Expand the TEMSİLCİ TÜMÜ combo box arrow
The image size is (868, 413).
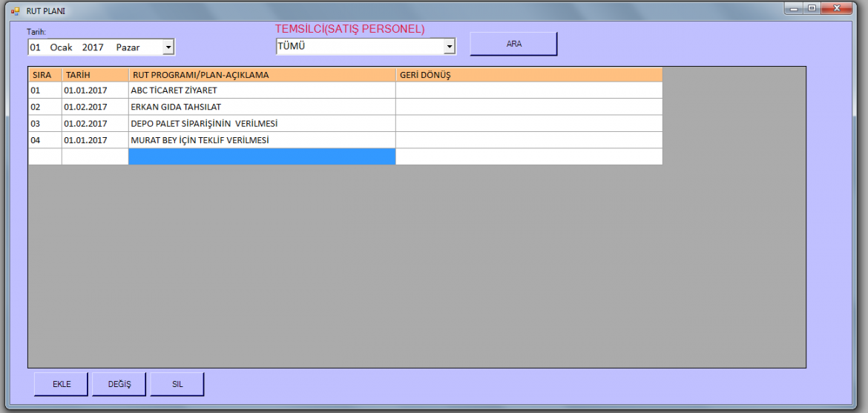point(449,47)
